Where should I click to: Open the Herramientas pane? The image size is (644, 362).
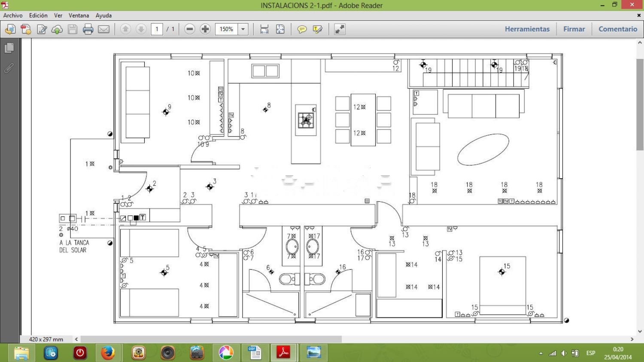point(527,29)
